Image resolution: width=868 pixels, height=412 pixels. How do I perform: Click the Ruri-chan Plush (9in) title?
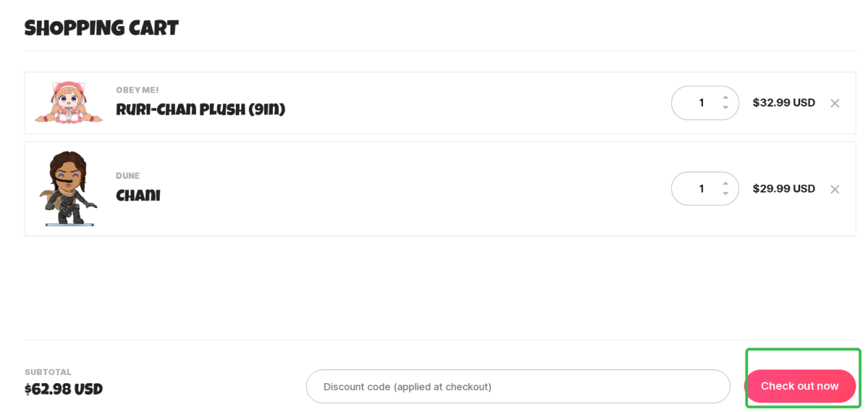pyautogui.click(x=200, y=110)
